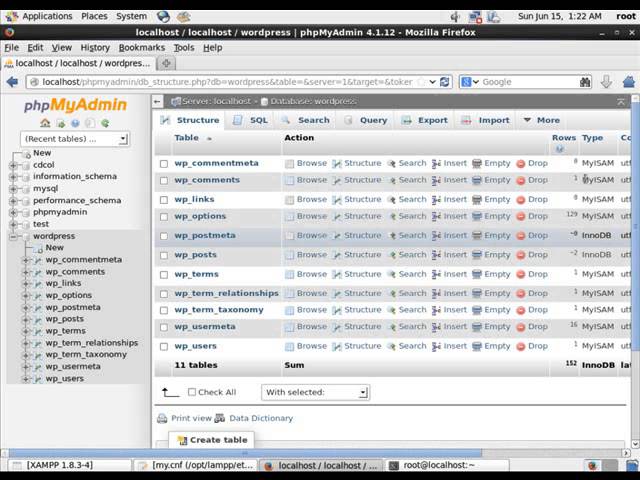The width and height of the screenshot is (640, 480).
Task: Collapse the phpMyAdmin navigation panel arrow
Action: [158, 102]
